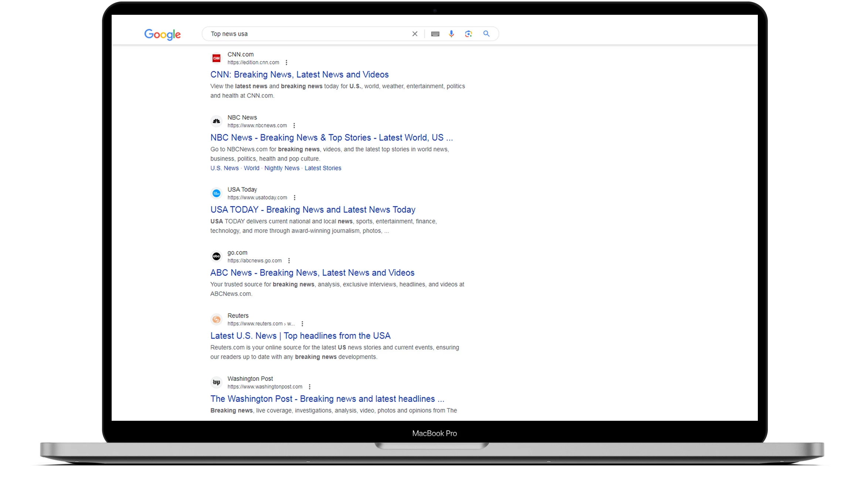Image resolution: width=868 pixels, height=488 pixels.
Task: Open three-dot menu for CNN.com result
Action: [286, 62]
